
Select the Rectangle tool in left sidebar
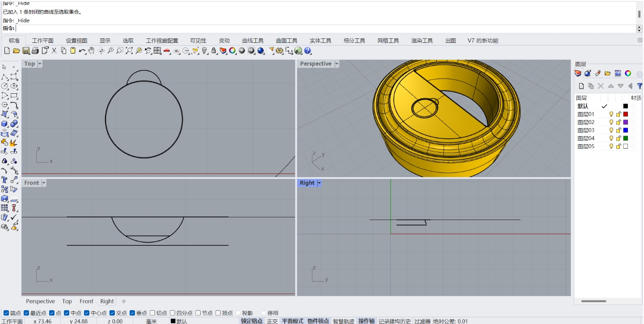[x=14, y=95]
